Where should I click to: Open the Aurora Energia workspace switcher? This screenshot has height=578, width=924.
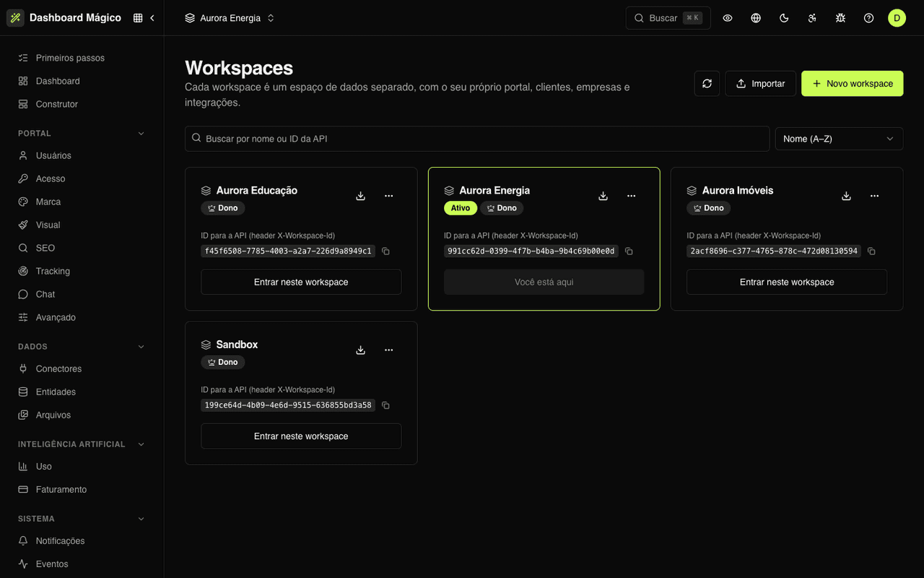click(x=230, y=18)
